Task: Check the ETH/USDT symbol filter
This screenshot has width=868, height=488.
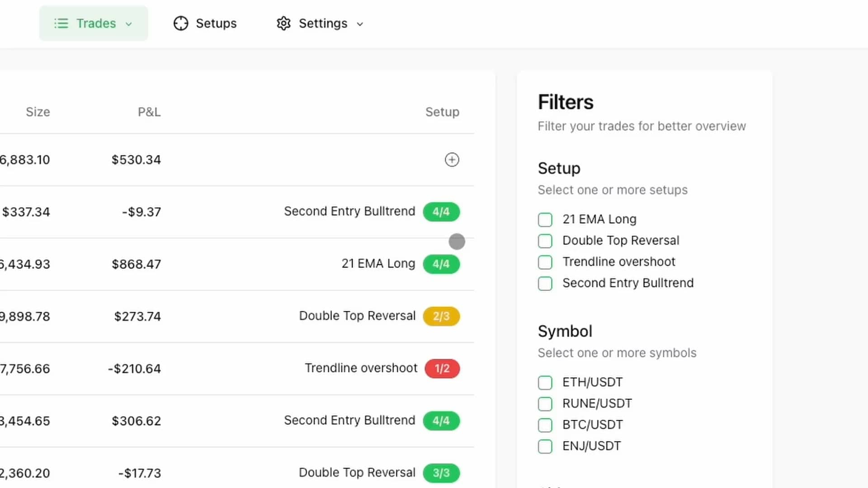Action: (545, 383)
